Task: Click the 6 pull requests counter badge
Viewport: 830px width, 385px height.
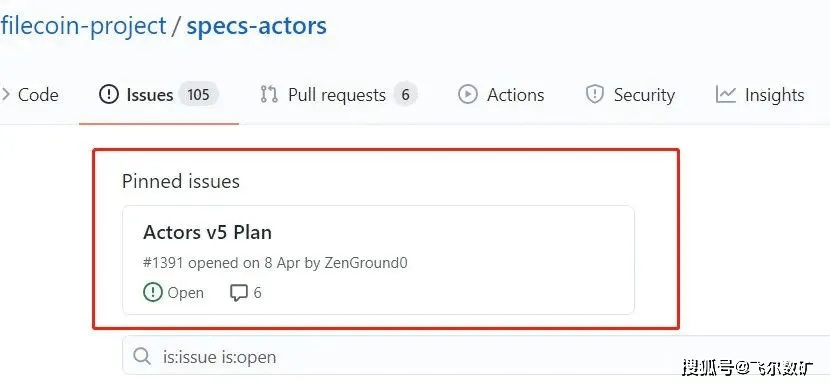Action: [405, 95]
